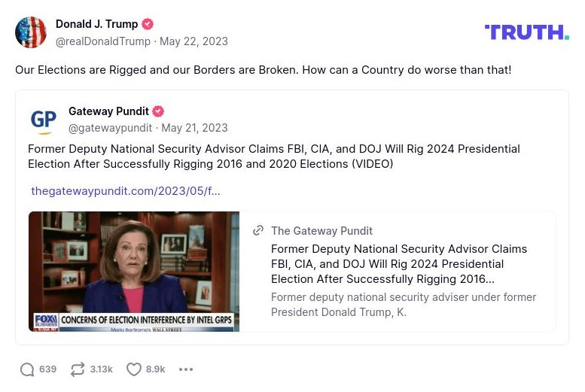Click the Gateway Pundit display name
The width and height of the screenshot is (585, 392).
pos(108,111)
